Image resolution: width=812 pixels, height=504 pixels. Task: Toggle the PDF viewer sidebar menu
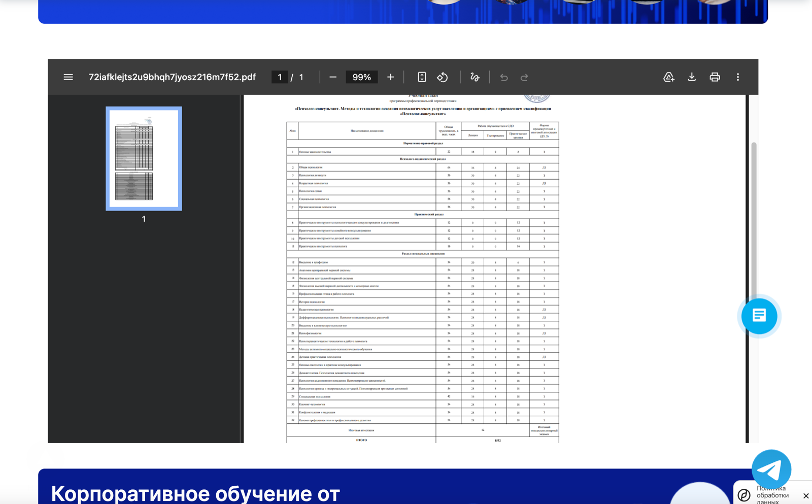pos(68,77)
